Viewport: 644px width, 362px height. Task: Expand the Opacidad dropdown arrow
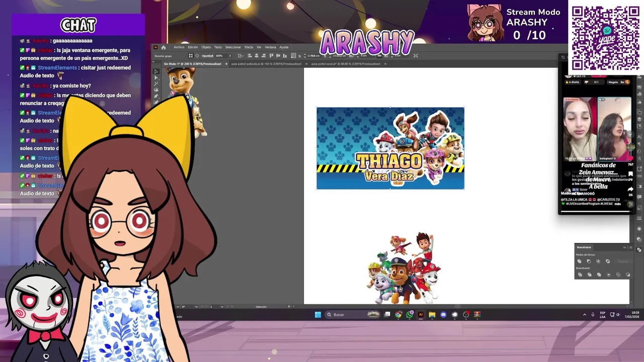pos(230,56)
